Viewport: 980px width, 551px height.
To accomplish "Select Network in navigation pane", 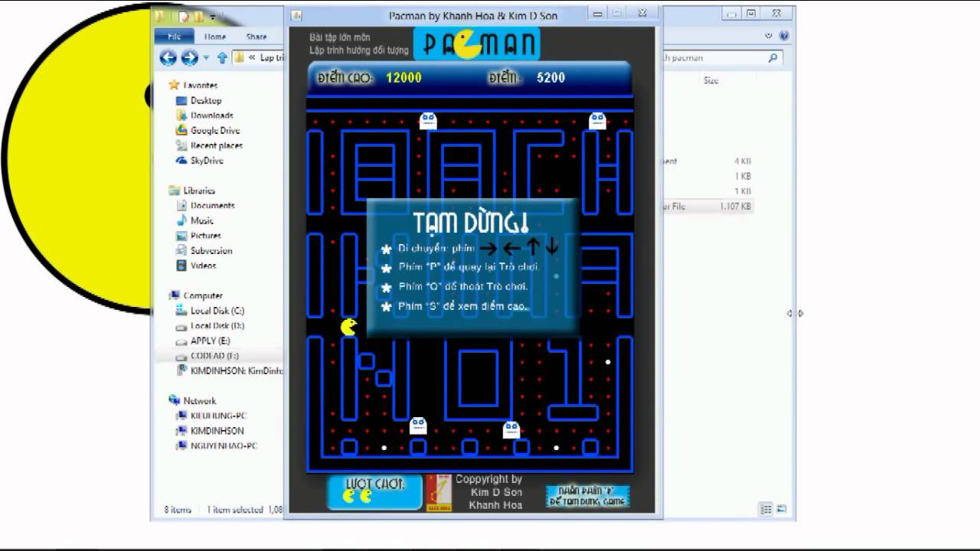I will (x=193, y=400).
